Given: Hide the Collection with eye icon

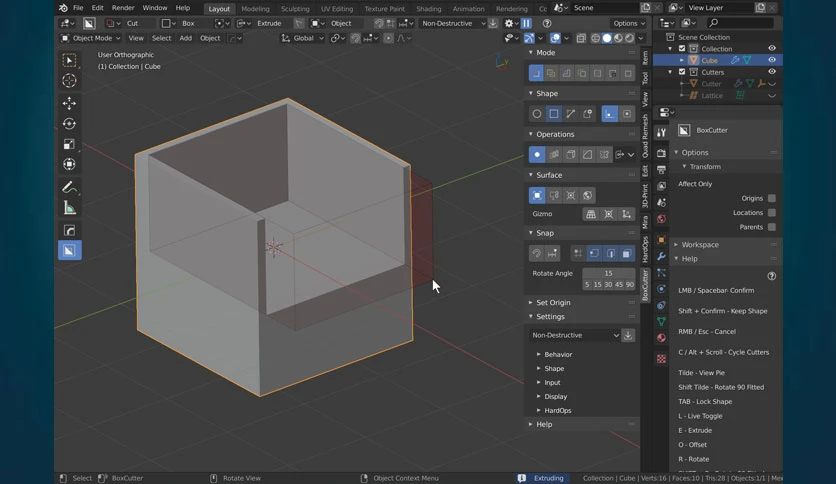Looking at the screenshot, I should click(x=771, y=49).
